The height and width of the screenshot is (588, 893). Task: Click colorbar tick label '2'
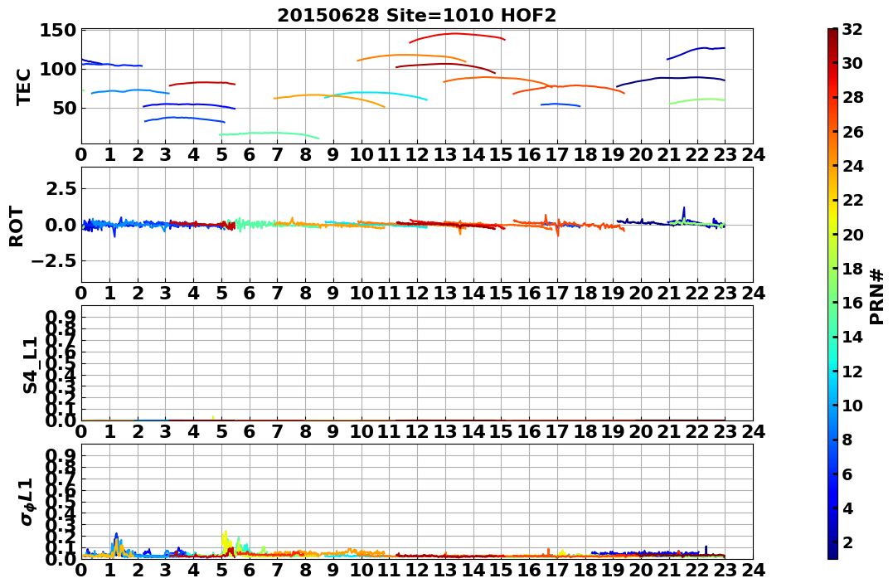(x=847, y=542)
